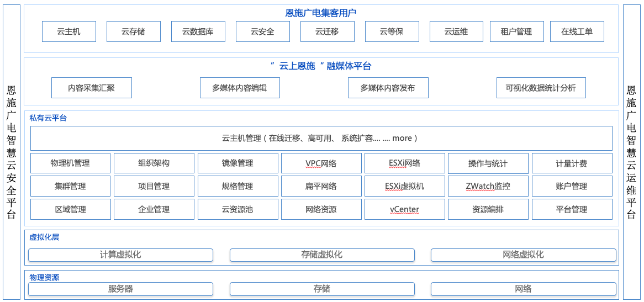Click the 计算虚拟化 bar
The height and width of the screenshot is (302, 644).
pos(120,255)
